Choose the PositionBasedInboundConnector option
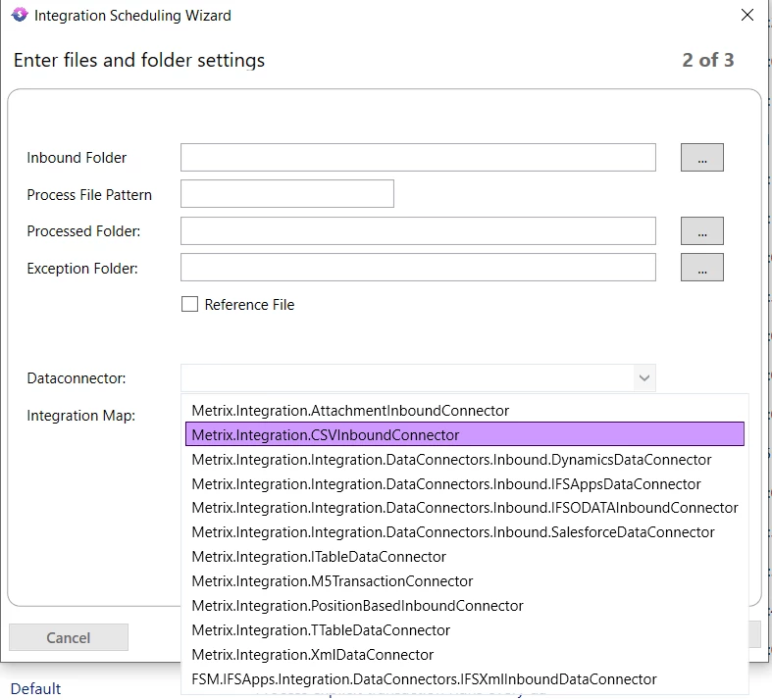 tap(357, 606)
